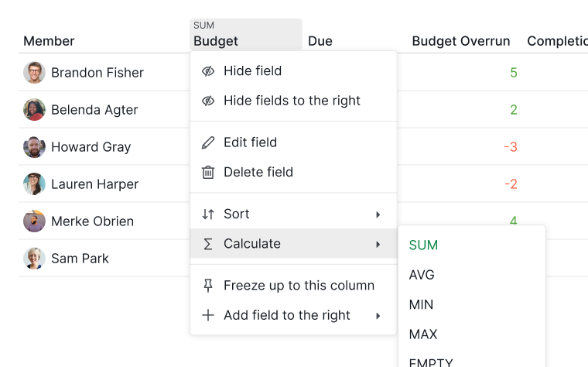588x367 pixels.
Task: Expand the Sort submenu arrow
Action: click(x=378, y=214)
